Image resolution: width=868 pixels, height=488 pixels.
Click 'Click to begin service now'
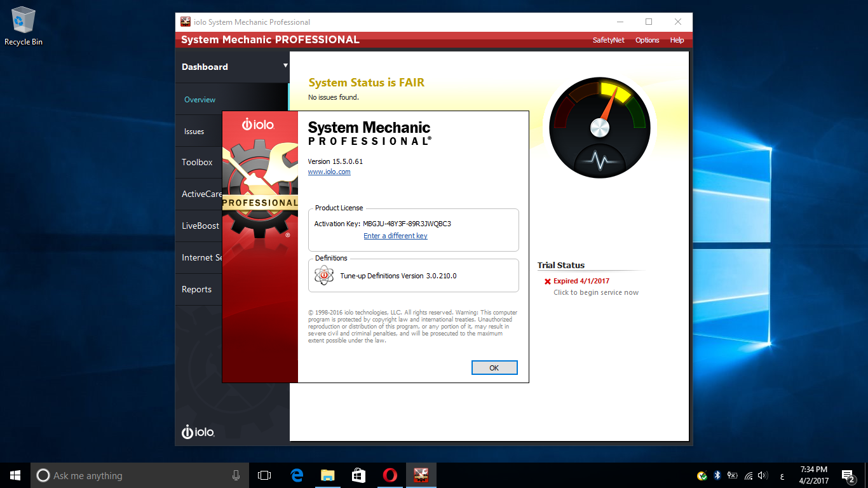[596, 292]
